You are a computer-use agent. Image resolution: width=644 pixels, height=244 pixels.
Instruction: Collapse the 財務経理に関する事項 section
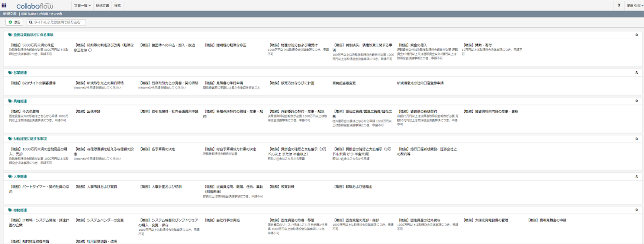click(x=636, y=139)
